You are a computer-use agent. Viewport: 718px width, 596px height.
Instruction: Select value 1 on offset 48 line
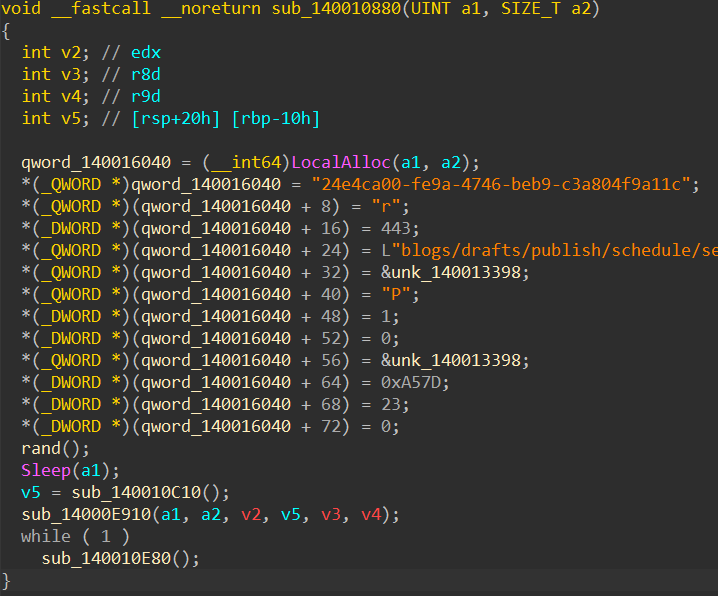coord(386,316)
